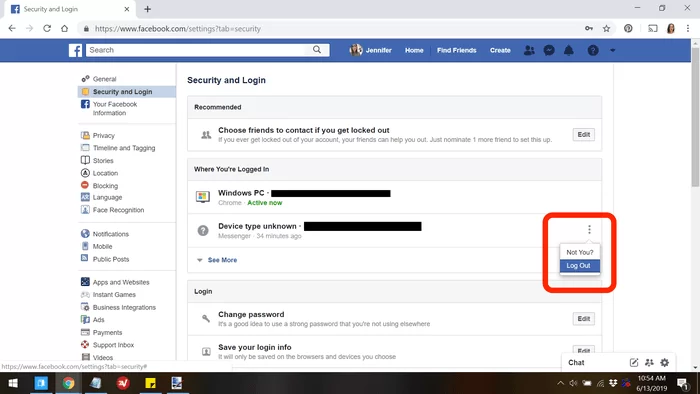Click Device type unknown session row

pyautogui.click(x=394, y=230)
